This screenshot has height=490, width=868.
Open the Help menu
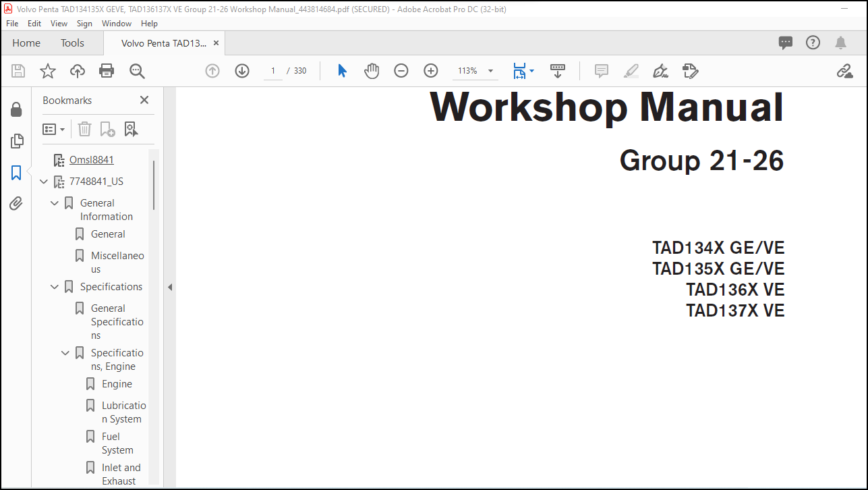[149, 23]
